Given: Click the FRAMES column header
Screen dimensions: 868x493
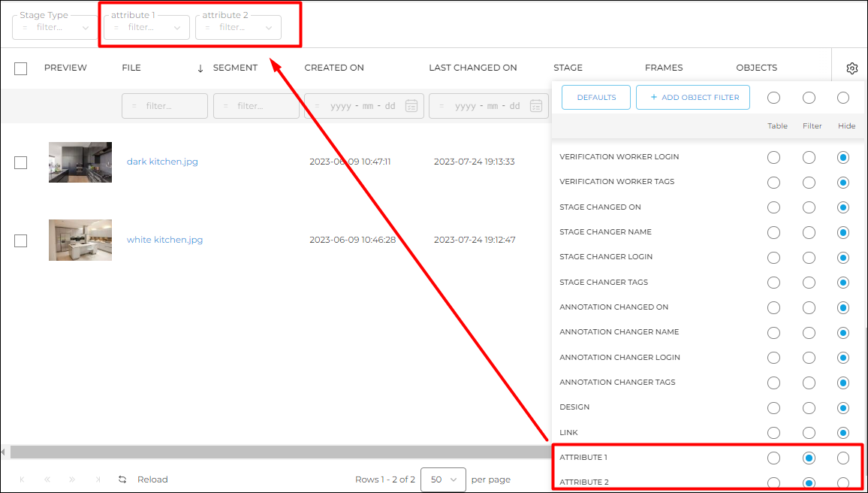Looking at the screenshot, I should pyautogui.click(x=664, y=68).
